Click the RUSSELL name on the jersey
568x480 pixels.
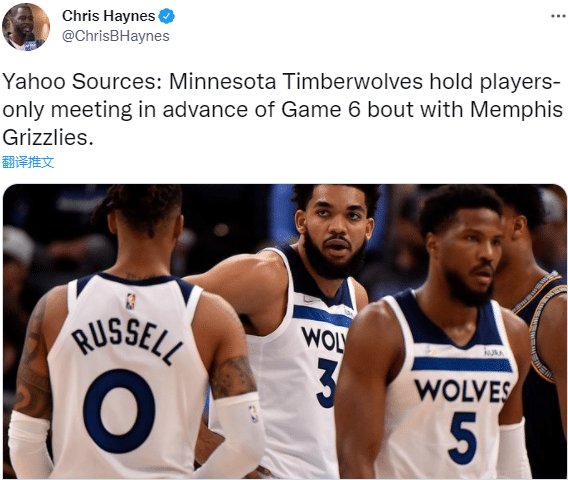pos(127,342)
